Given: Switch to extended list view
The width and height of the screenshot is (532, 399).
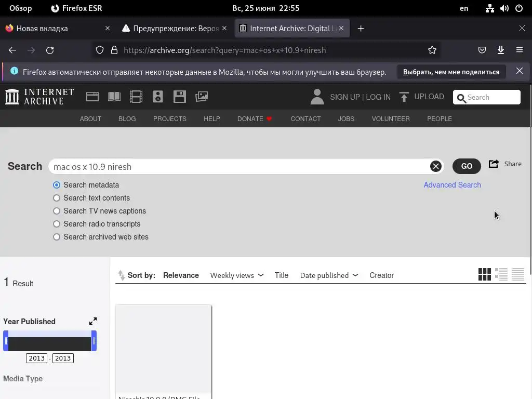Looking at the screenshot, I should (x=501, y=274).
